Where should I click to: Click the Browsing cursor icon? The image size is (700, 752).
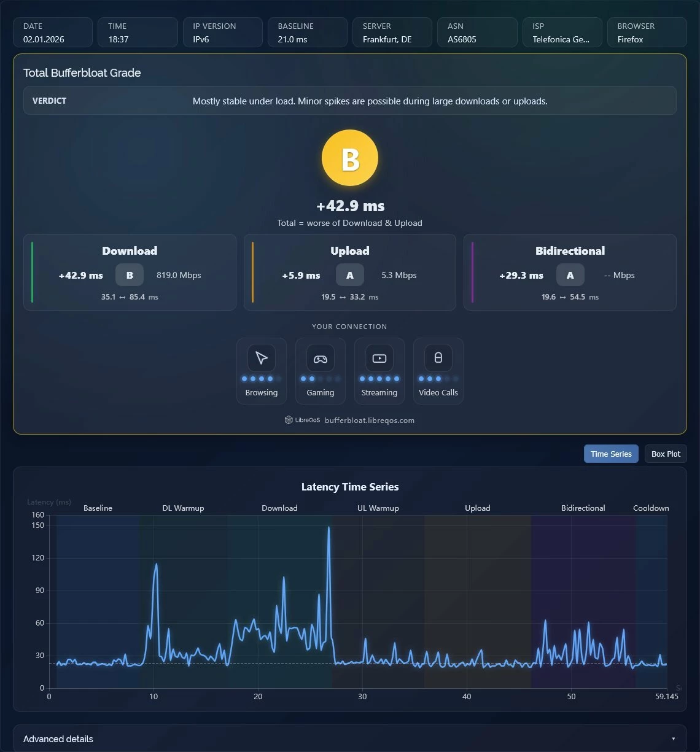tap(262, 358)
